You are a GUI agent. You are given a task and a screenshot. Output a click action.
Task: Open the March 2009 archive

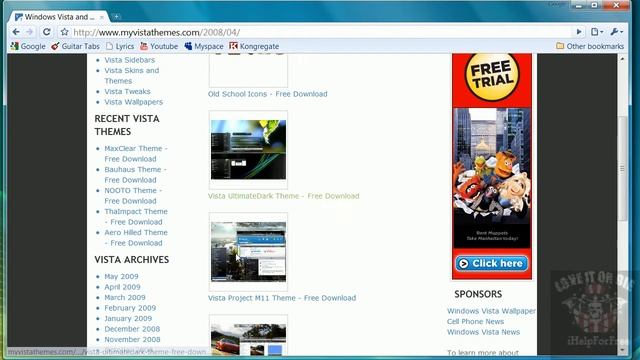coord(124,298)
